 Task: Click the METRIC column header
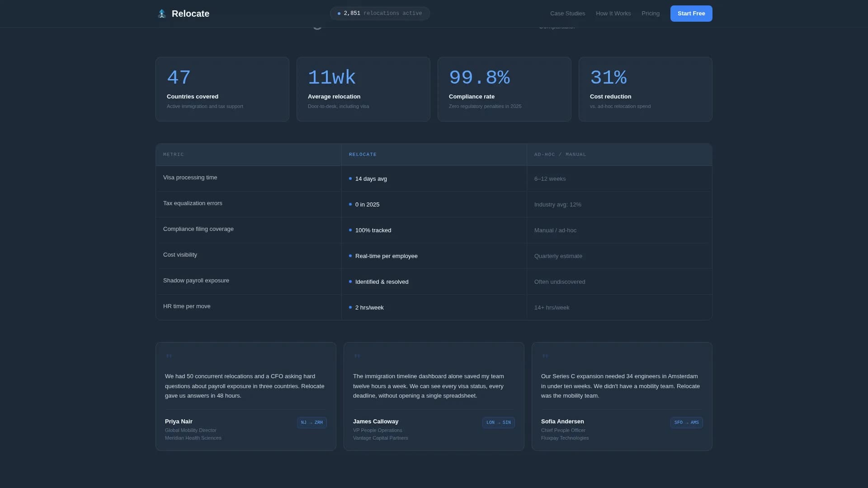point(174,155)
